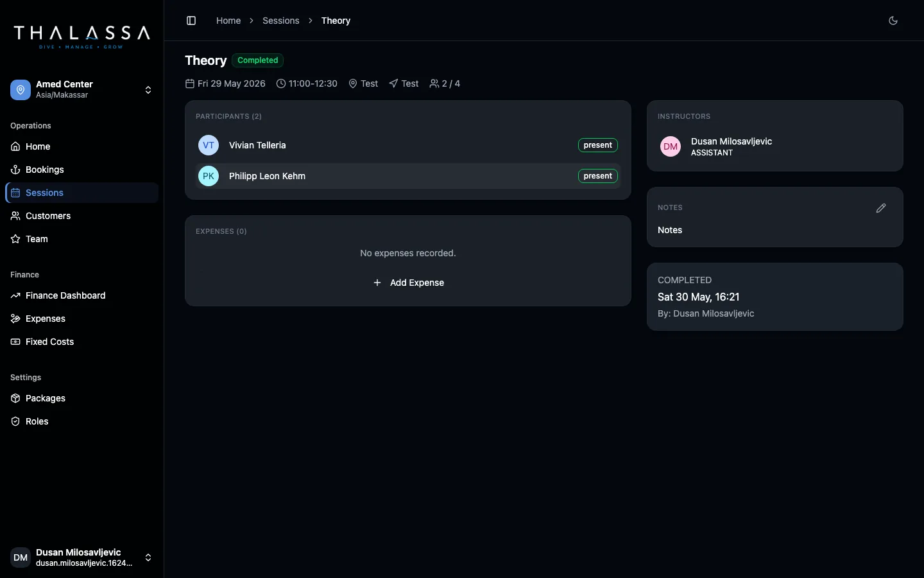Click the Fixed Costs banknote icon
The width and height of the screenshot is (924, 578).
(15, 342)
